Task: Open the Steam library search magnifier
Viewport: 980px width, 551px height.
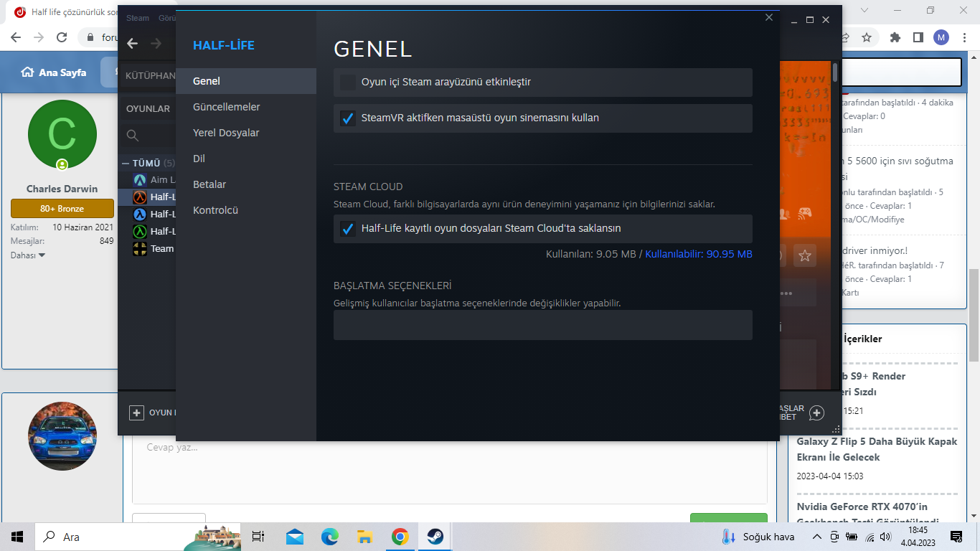Action: [132, 136]
